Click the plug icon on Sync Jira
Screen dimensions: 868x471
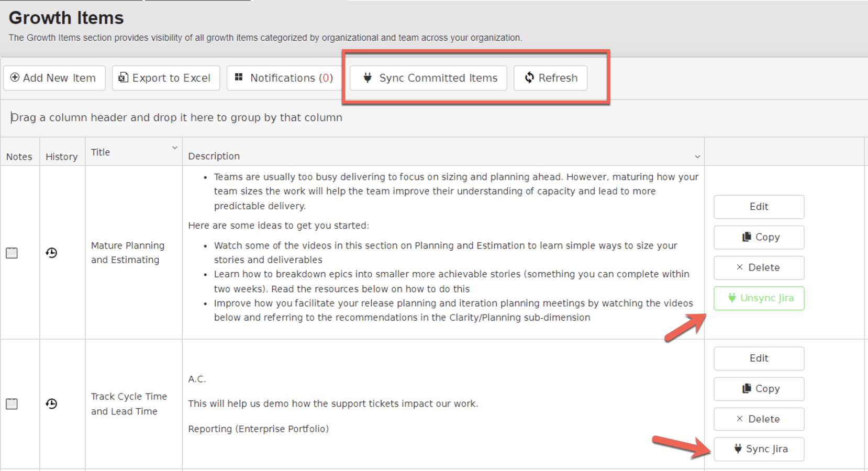coord(738,448)
